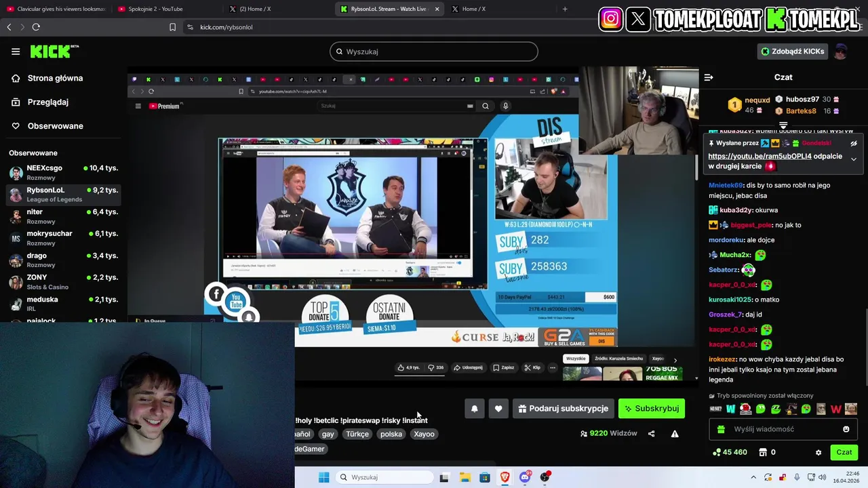Open the channel points 45 460 balance
This screenshot has height=488, width=868.
(x=730, y=452)
